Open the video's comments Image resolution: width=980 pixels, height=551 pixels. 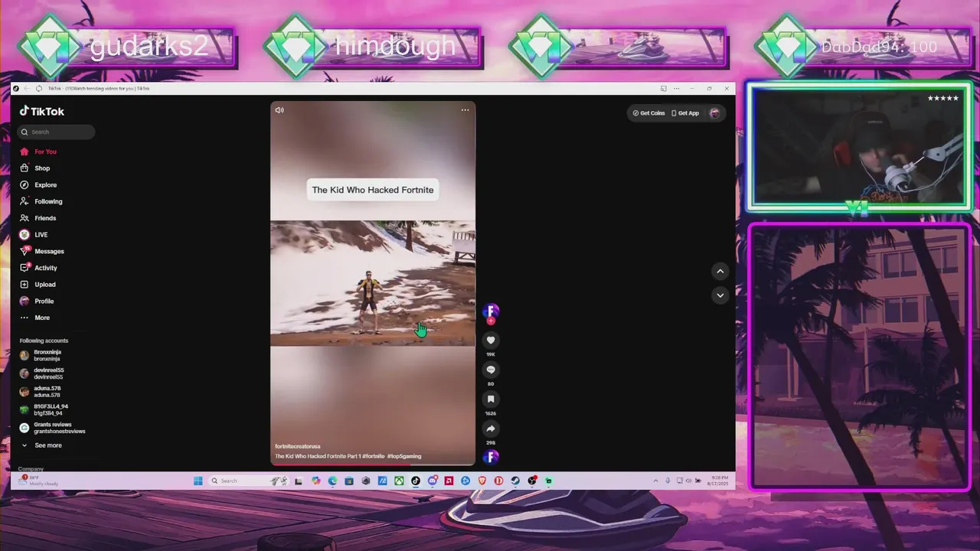coord(491,370)
